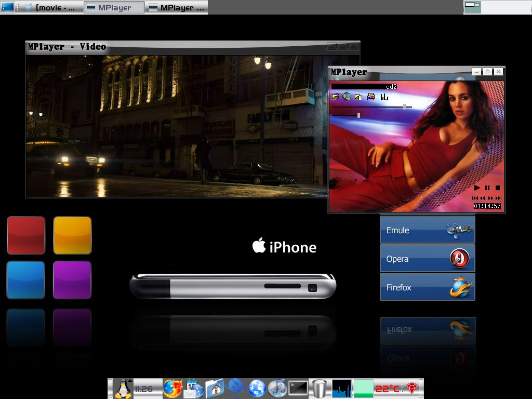Viewport: 532px width, 399px height.
Task: Fast forward the MPlayer video
Action: coord(490,198)
